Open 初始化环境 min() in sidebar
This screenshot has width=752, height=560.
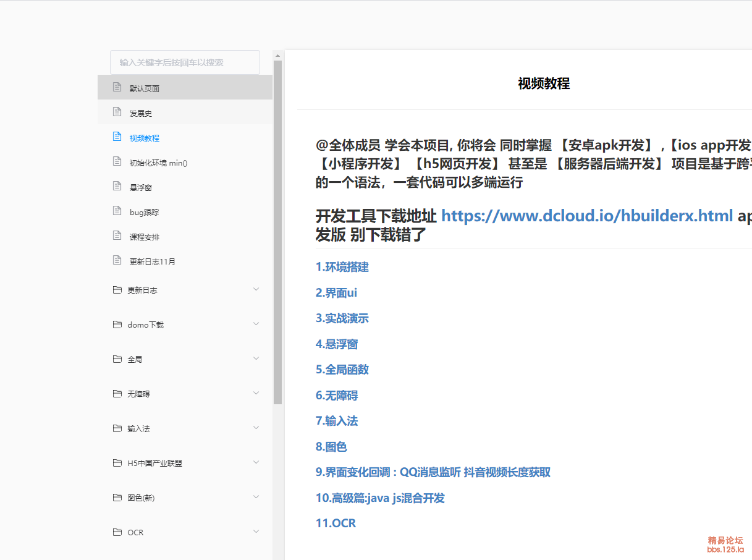(x=158, y=163)
